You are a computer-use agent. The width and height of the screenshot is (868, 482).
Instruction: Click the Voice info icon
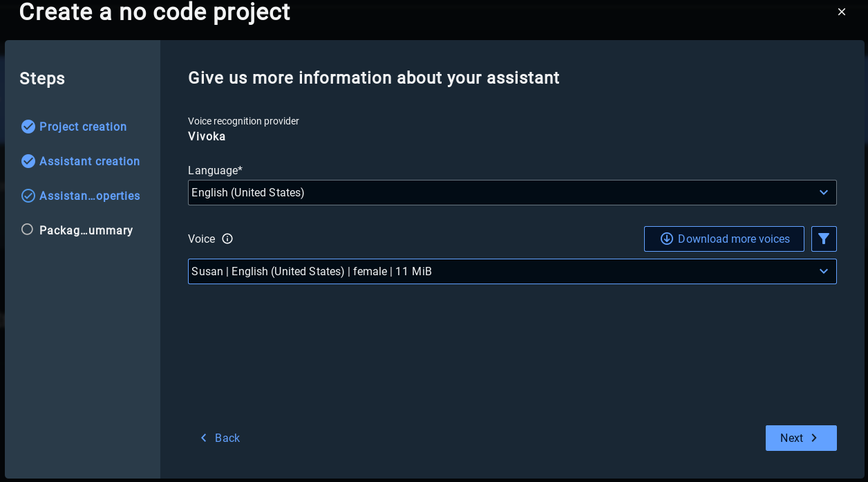click(x=227, y=239)
